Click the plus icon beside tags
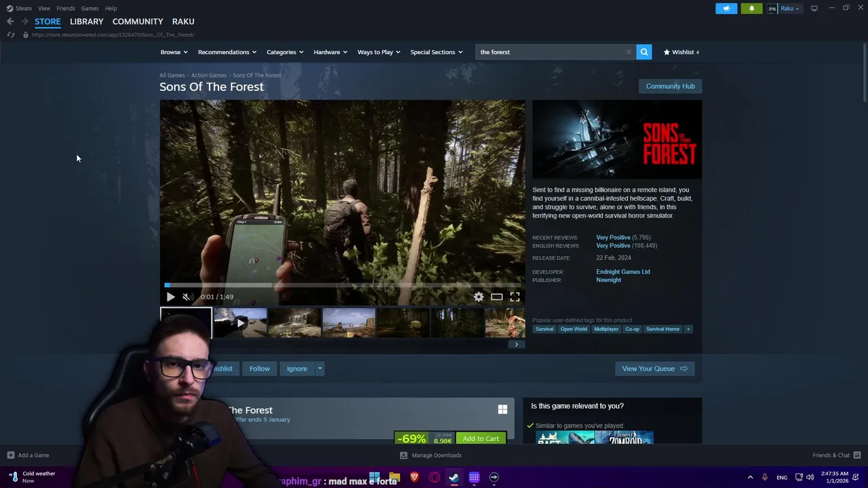868x488 pixels. pos(688,329)
